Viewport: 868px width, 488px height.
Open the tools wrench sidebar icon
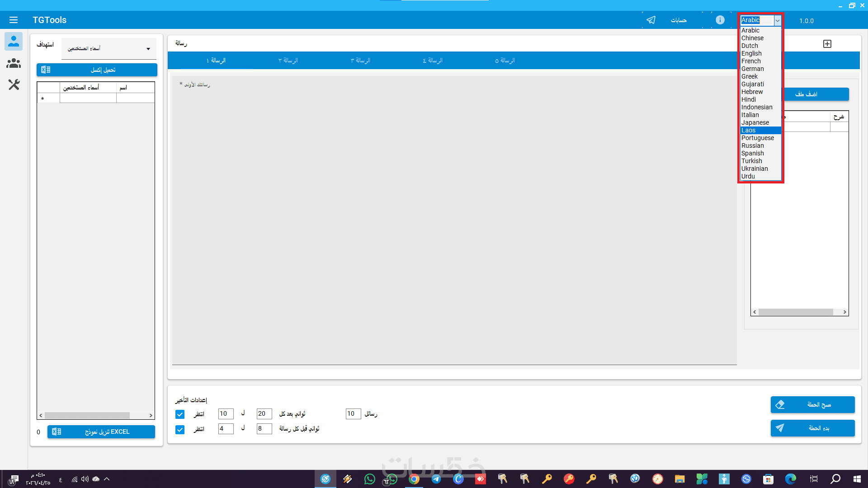coord(14,84)
